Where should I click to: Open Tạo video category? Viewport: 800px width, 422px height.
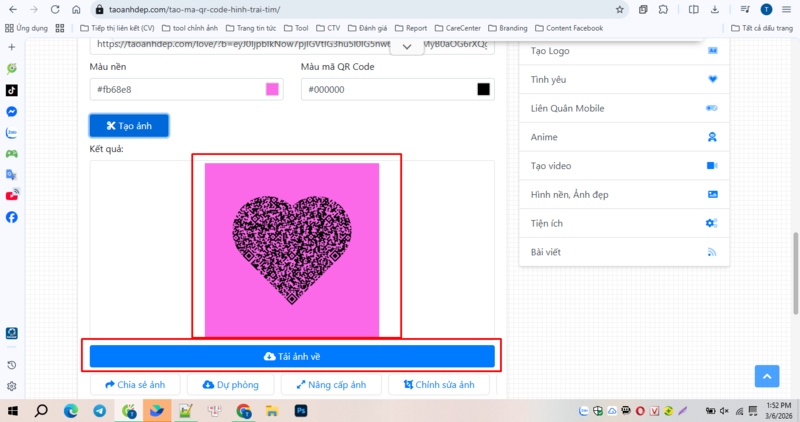coord(624,165)
